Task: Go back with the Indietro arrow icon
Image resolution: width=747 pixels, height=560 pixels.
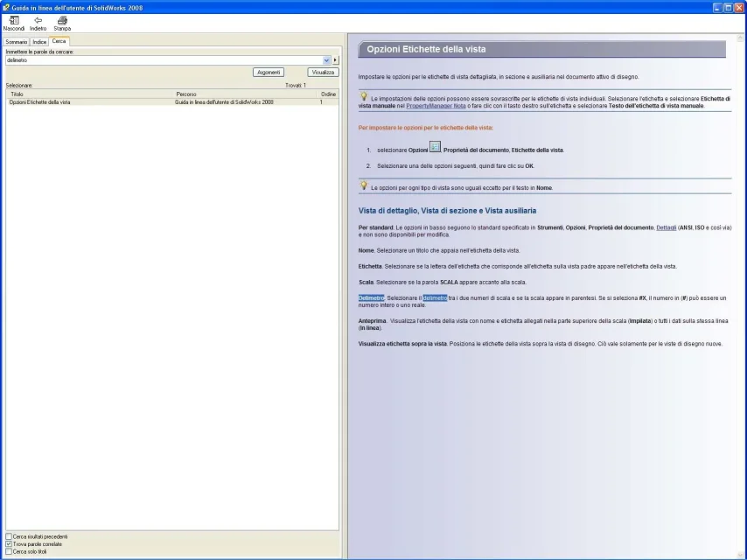Action: pos(38,20)
